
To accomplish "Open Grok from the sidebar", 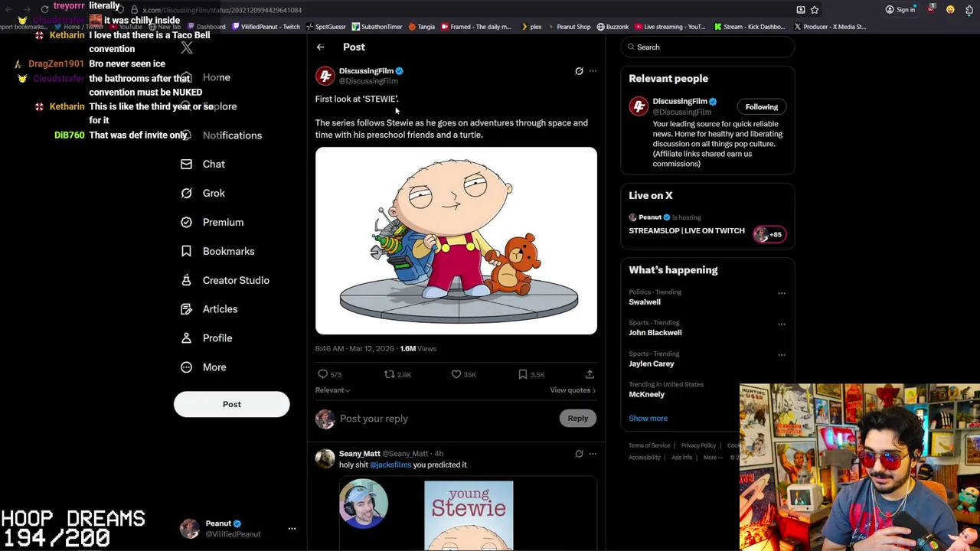I will click(213, 193).
